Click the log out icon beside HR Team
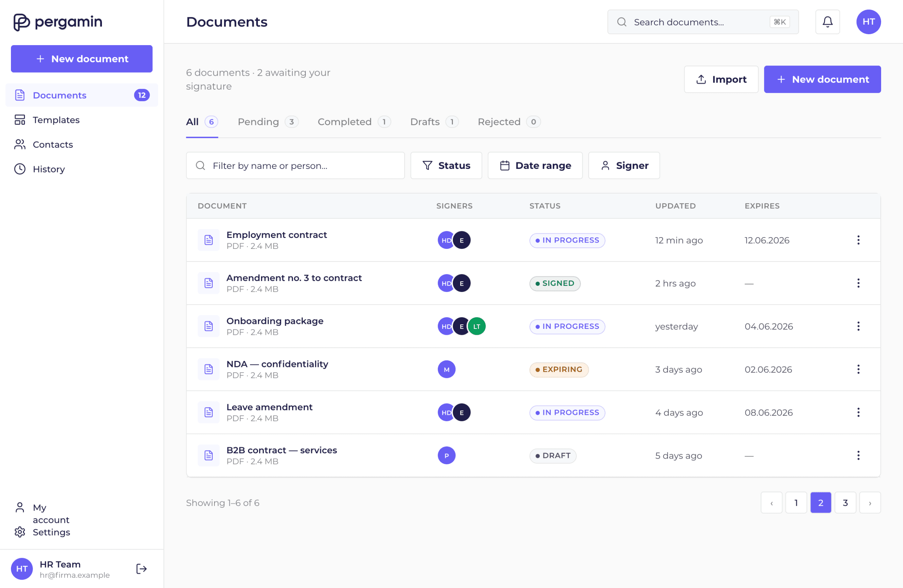 141,569
